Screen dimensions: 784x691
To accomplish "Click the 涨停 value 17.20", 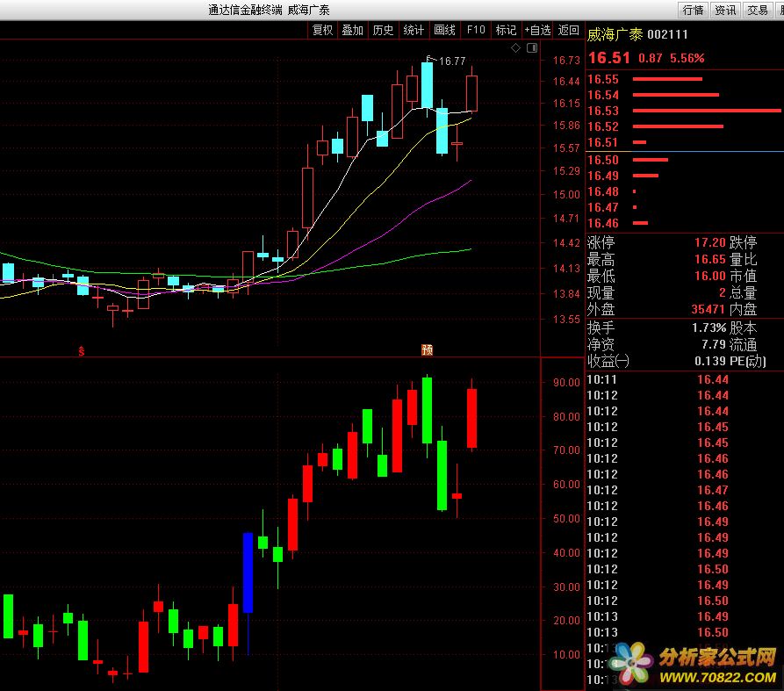I will coord(710,242).
